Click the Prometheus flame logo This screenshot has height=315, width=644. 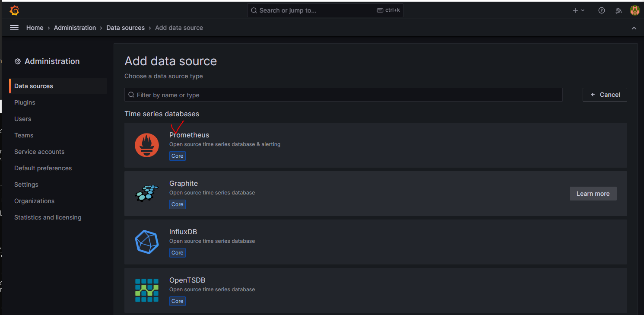(x=147, y=145)
